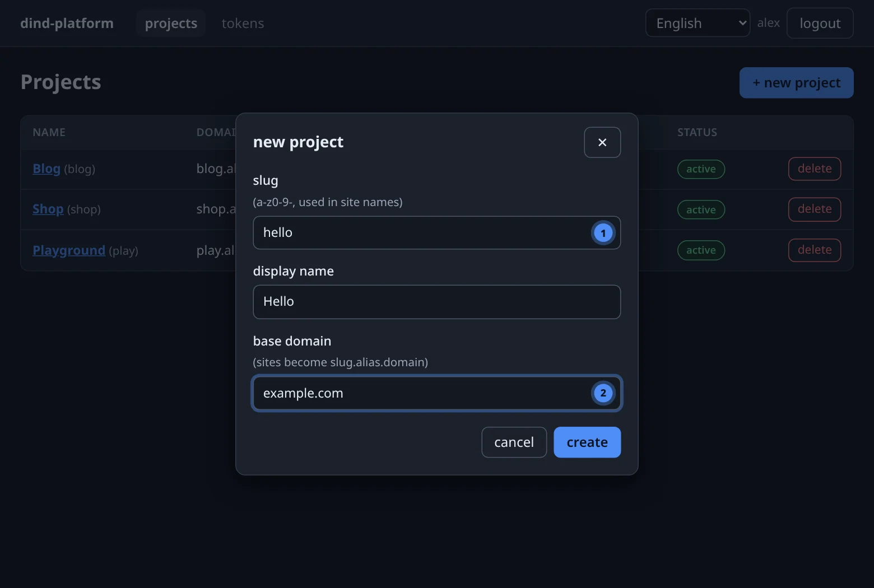Click the Projects page heading
874x588 pixels.
61,82
